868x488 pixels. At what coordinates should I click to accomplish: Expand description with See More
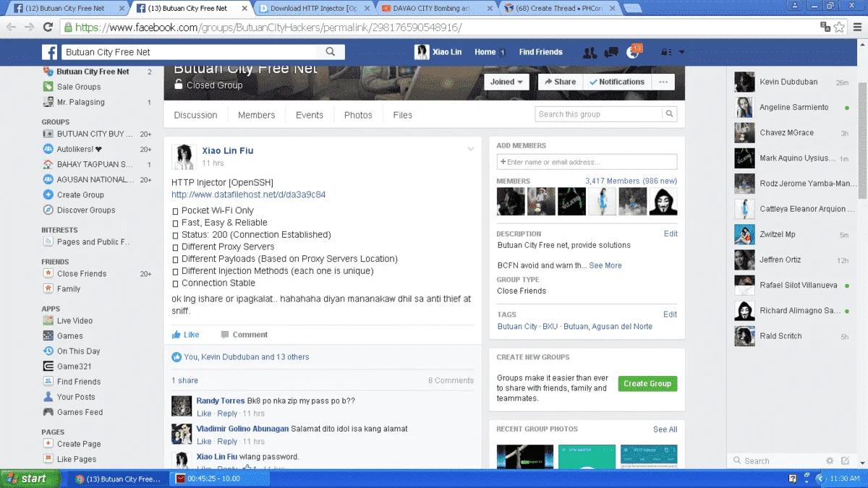coord(605,265)
